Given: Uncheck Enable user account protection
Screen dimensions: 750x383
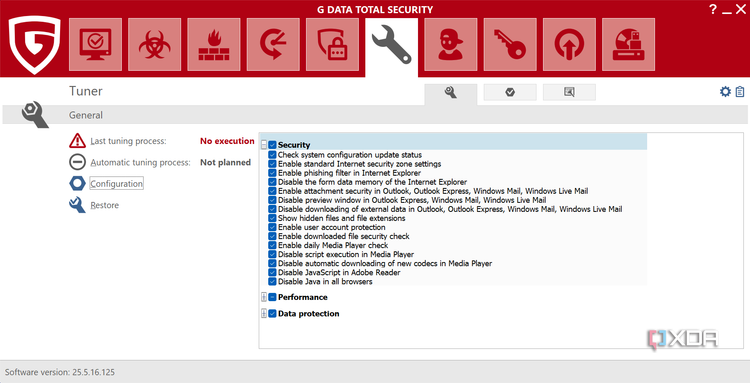Looking at the screenshot, I should pos(272,227).
